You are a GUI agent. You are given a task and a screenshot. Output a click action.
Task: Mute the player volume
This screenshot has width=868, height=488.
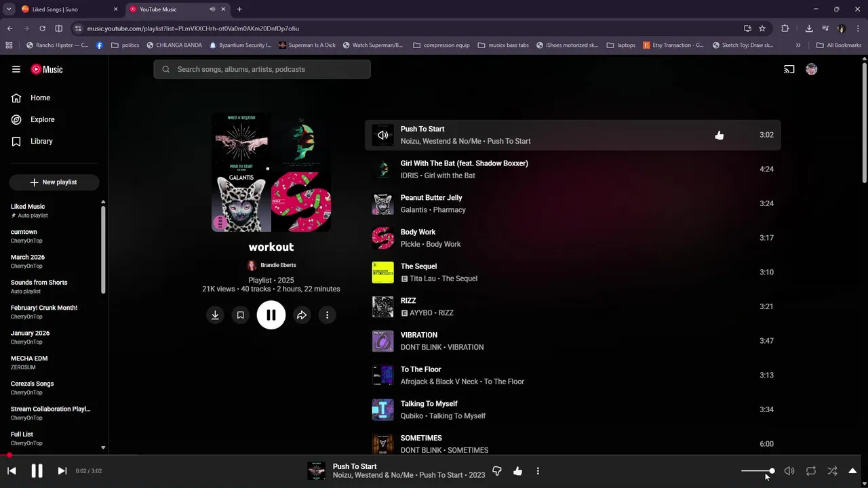click(789, 471)
